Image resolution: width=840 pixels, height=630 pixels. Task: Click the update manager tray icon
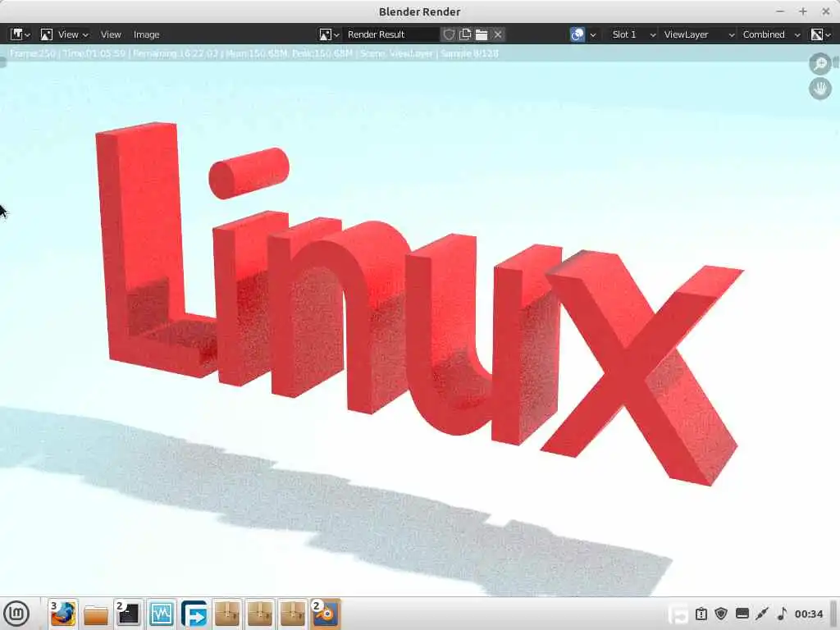701,614
